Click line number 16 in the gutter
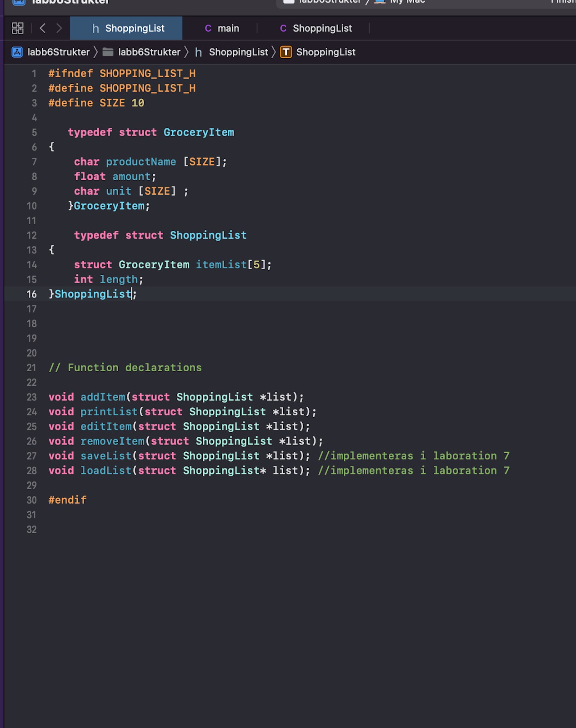Screen dimensions: 576x728 (x=31, y=294)
